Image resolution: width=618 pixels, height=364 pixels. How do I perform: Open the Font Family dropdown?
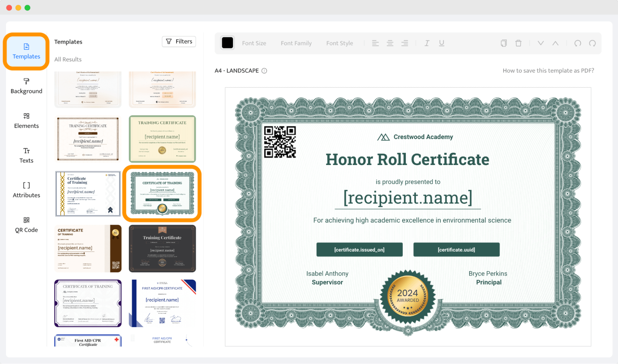[x=296, y=43]
